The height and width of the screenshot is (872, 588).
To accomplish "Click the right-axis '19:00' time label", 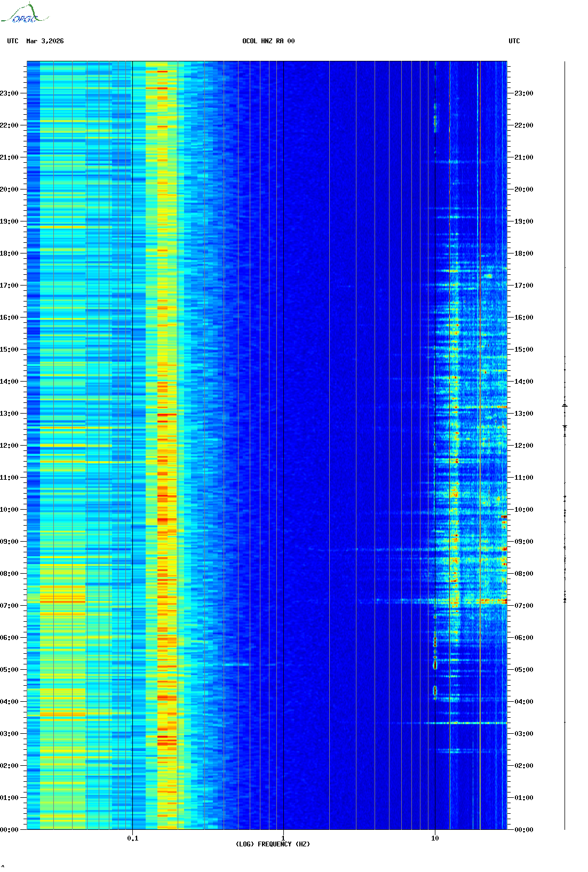I will [524, 221].
